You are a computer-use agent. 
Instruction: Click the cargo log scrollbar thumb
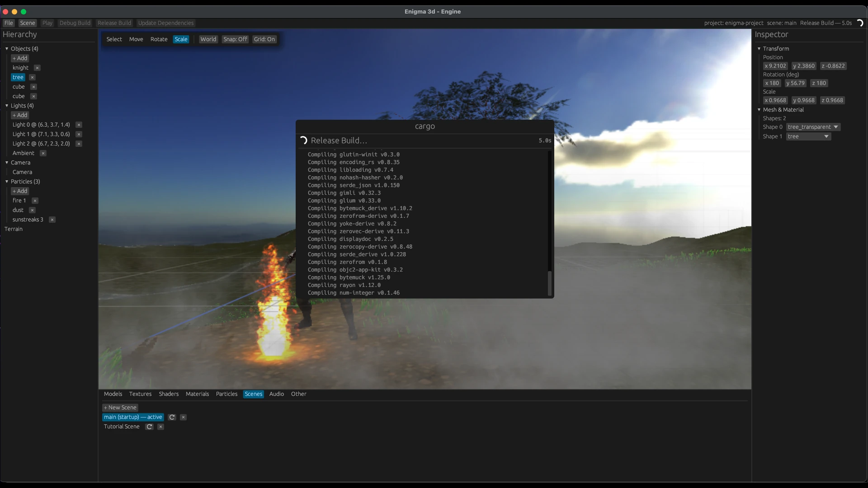[x=550, y=283]
